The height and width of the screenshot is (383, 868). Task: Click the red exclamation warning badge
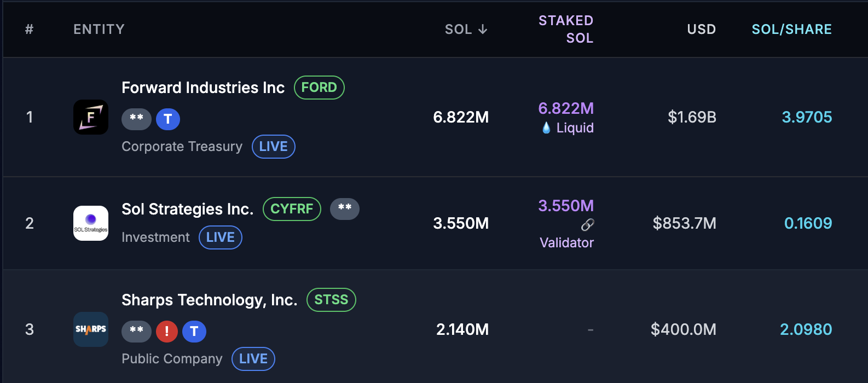[x=167, y=331]
